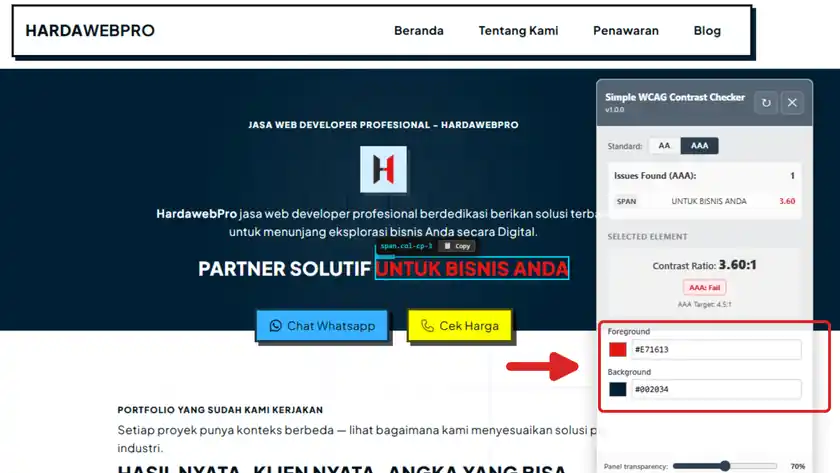
Task: Open the red foreground color swatch
Action: [618, 349]
